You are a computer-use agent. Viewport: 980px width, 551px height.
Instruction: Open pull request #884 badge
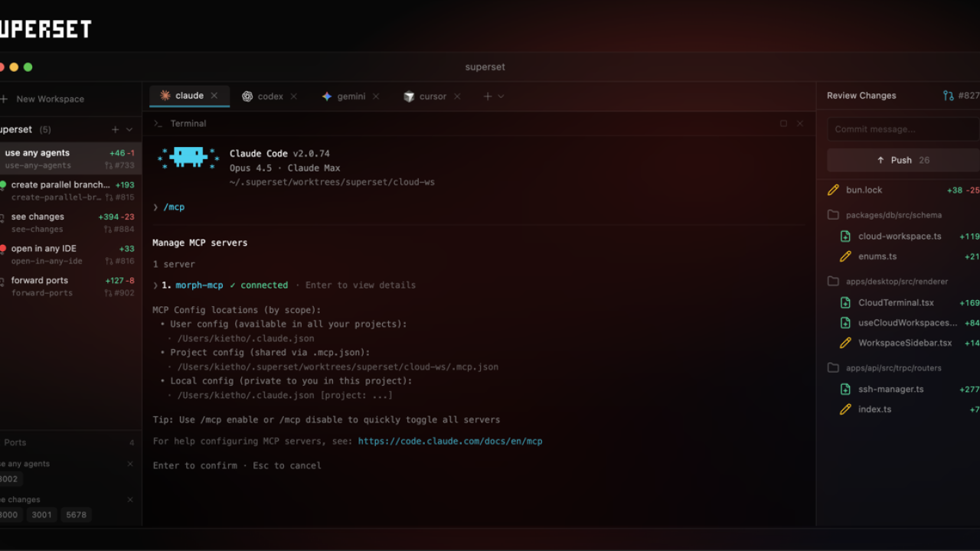119,230
